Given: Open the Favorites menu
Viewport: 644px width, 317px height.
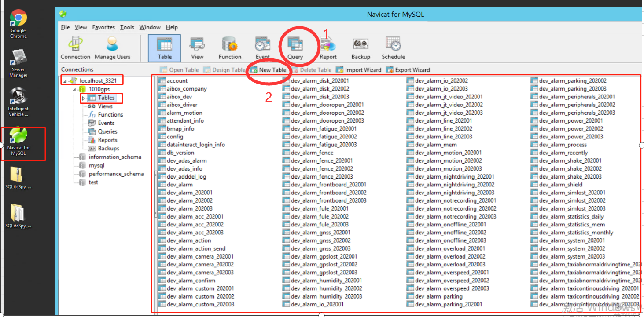Looking at the screenshot, I should pyautogui.click(x=103, y=27).
